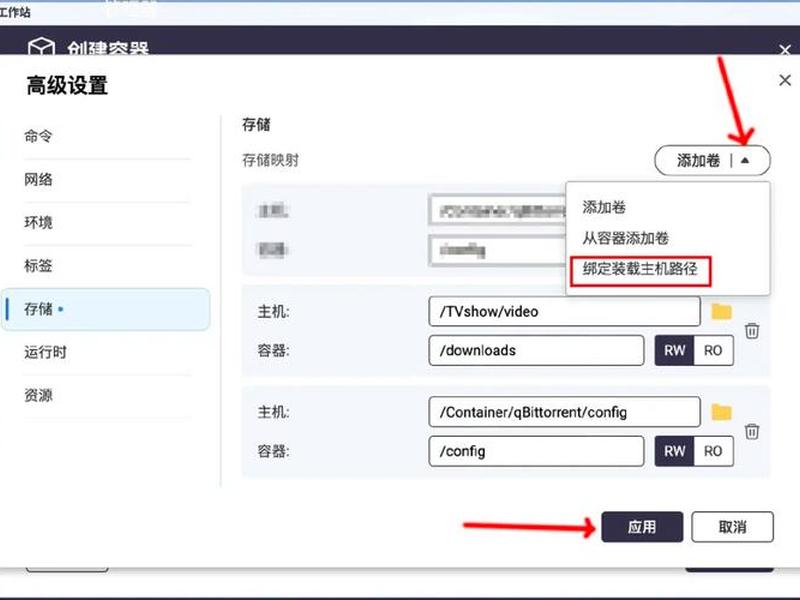This screenshot has height=600, width=800.
Task: Close the 高级设置 dialog
Action: click(x=785, y=80)
